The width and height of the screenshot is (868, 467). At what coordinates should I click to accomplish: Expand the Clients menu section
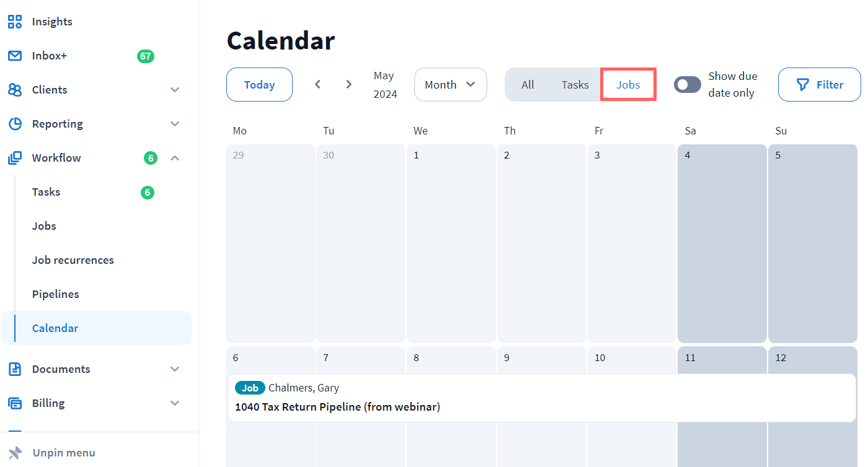click(175, 90)
